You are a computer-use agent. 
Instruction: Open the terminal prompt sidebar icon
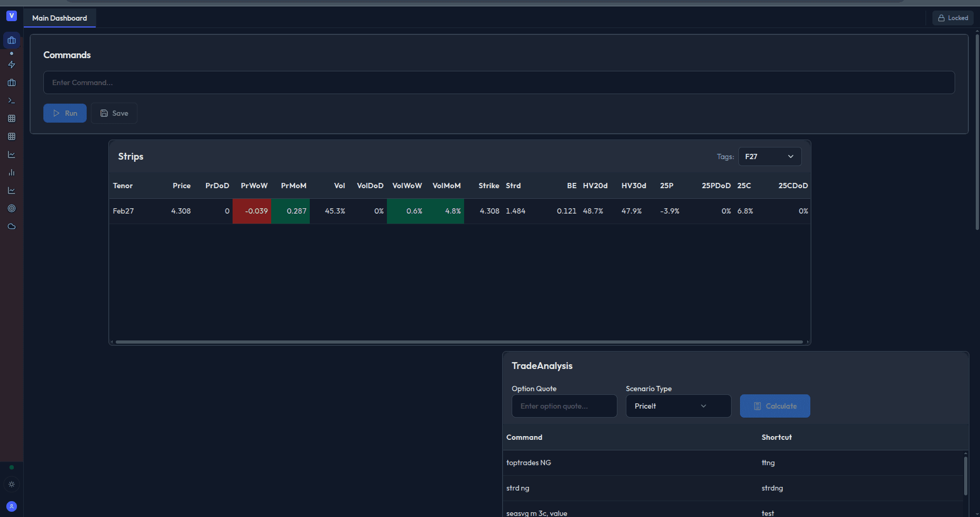12,100
